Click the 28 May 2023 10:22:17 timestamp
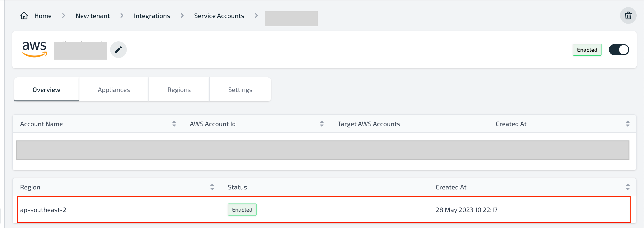The height and width of the screenshot is (228, 644). 466,210
